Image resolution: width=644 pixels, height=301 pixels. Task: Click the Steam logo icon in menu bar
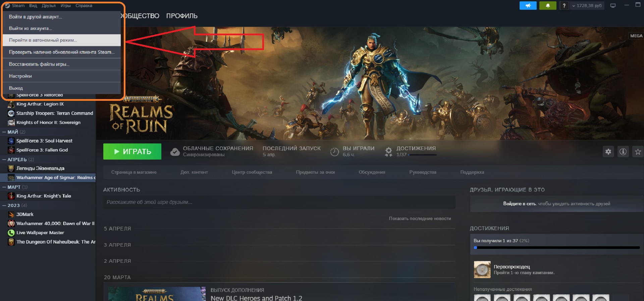pyautogui.click(x=7, y=6)
